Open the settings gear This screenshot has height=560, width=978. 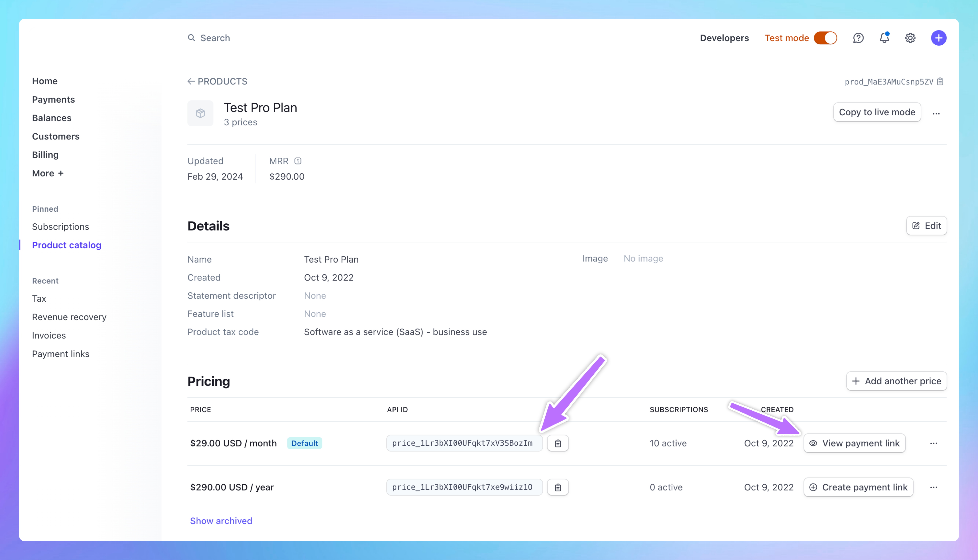coord(910,38)
